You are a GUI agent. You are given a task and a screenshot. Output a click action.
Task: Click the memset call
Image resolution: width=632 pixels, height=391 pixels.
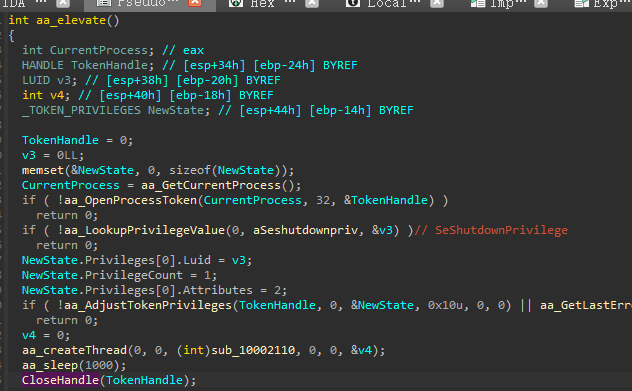tap(43, 170)
